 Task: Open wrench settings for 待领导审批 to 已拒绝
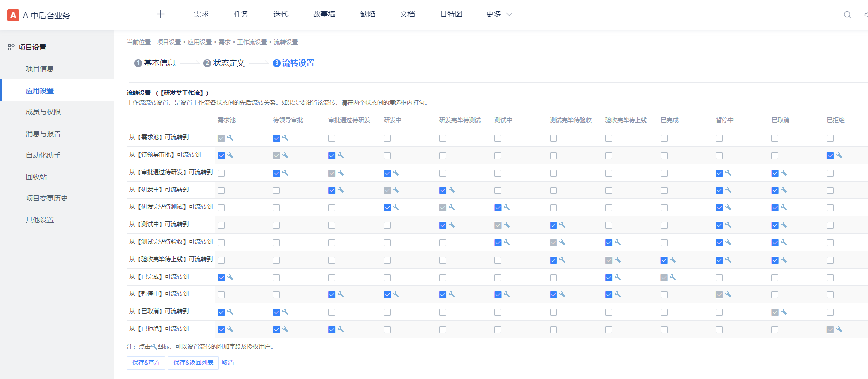pyautogui.click(x=839, y=155)
